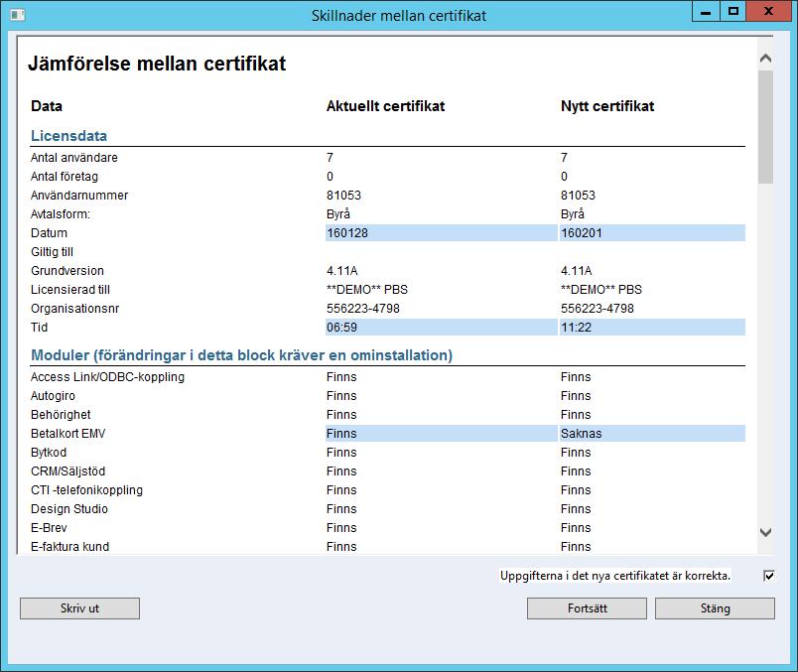This screenshot has height=672, width=798.
Task: Click the Antal företag row label
Action: point(65,177)
